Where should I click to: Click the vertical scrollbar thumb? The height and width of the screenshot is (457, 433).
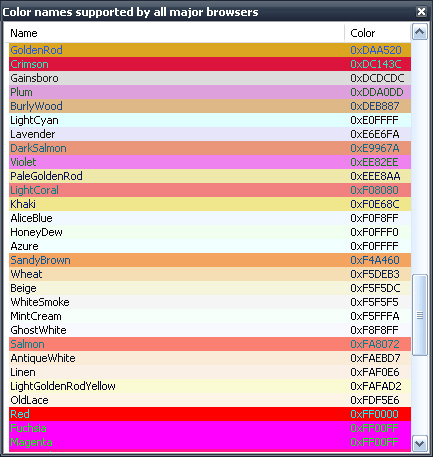point(420,315)
